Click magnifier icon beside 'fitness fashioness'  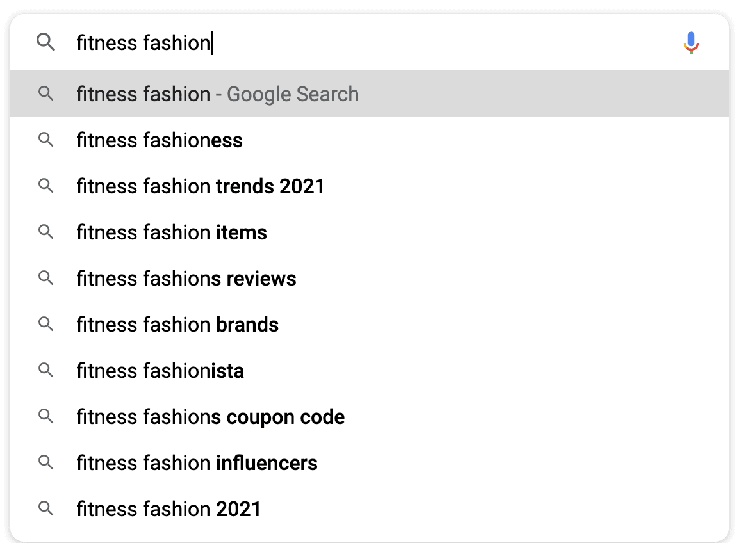point(45,140)
